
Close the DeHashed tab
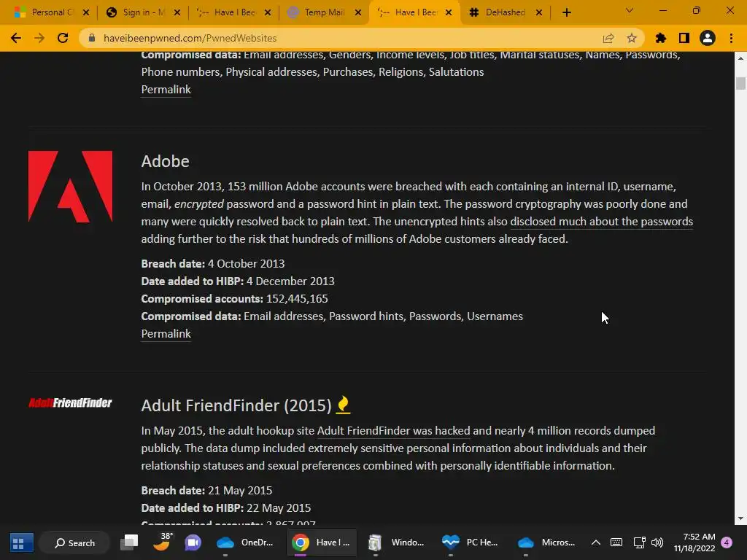click(539, 12)
